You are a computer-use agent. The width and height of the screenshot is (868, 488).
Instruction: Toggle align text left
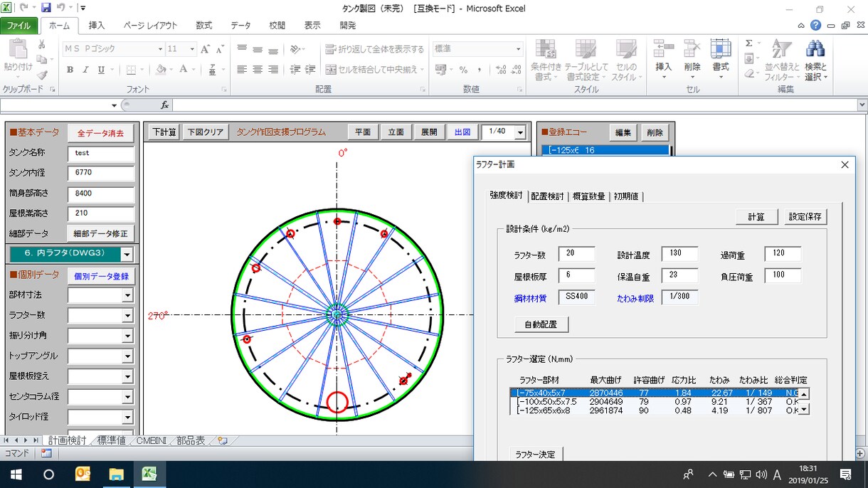coord(242,70)
